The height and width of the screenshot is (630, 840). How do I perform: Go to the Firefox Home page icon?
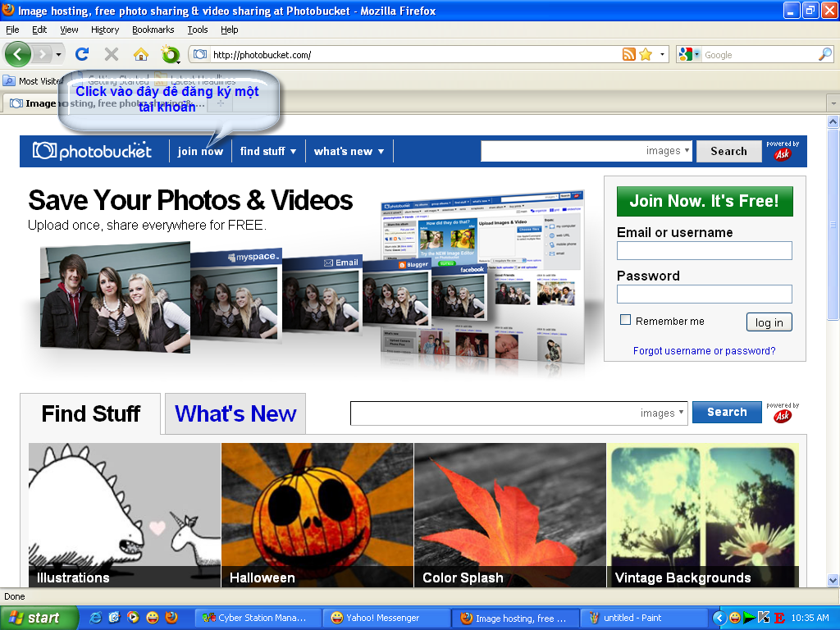point(141,54)
